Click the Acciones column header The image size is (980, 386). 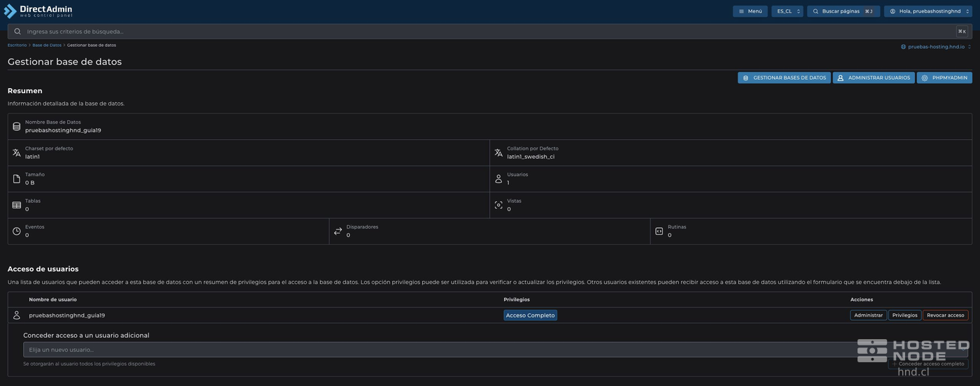pyautogui.click(x=862, y=299)
